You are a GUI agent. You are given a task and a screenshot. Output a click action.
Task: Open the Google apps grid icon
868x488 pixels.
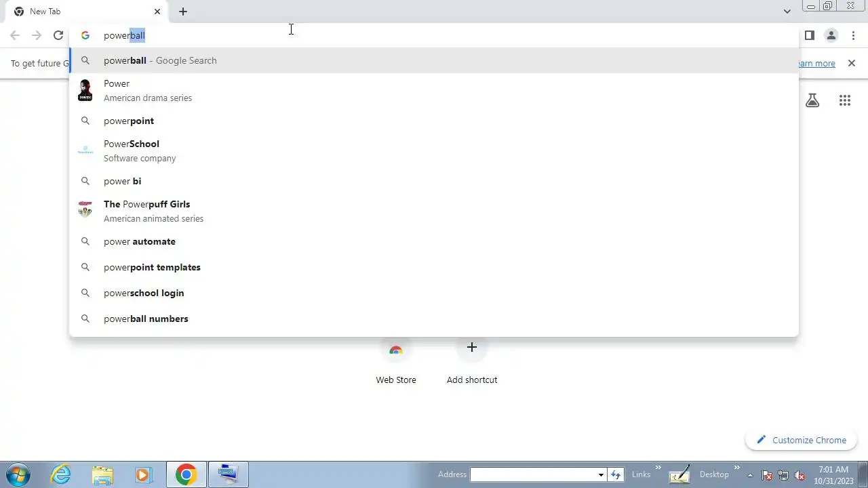pyautogui.click(x=844, y=100)
